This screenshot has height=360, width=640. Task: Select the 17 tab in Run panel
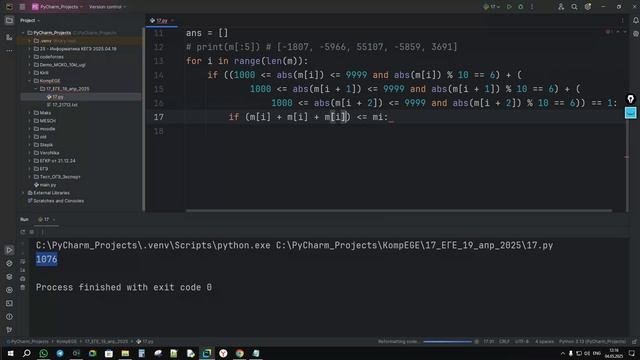click(x=44, y=220)
